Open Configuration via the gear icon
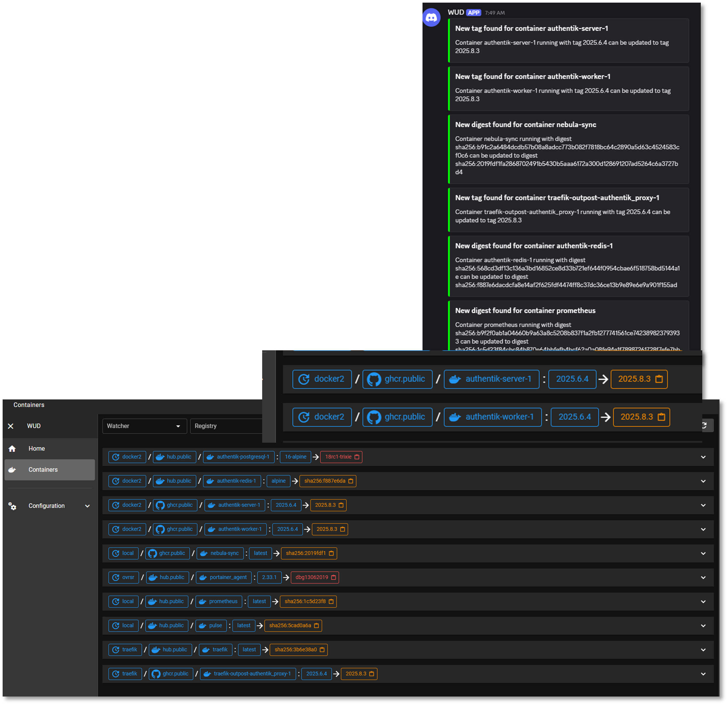The image size is (728, 705). 12,506
